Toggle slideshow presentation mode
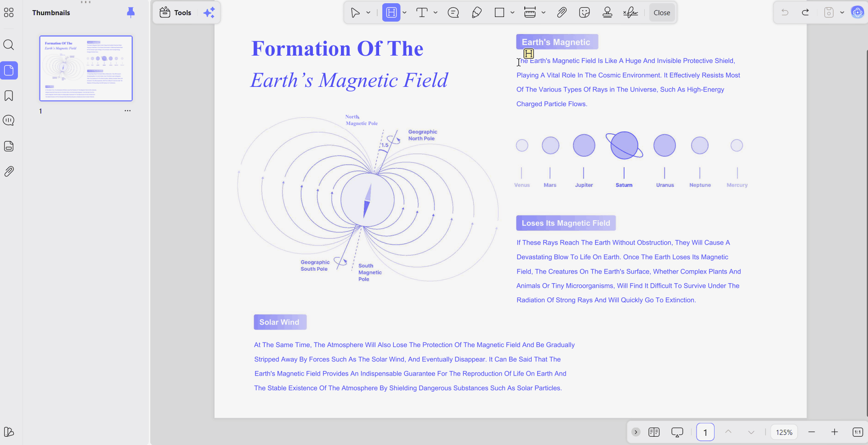Screen dimensions: 868x445 pyautogui.click(x=677, y=432)
